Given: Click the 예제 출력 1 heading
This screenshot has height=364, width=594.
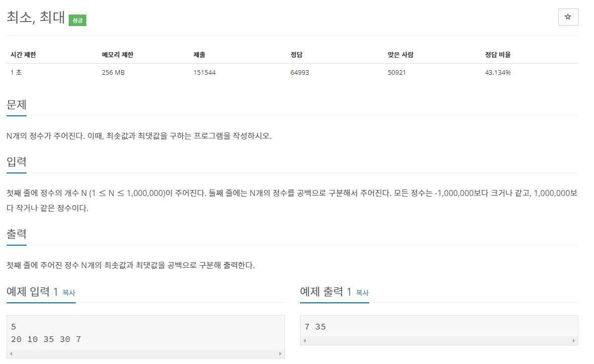Looking at the screenshot, I should 326,292.
